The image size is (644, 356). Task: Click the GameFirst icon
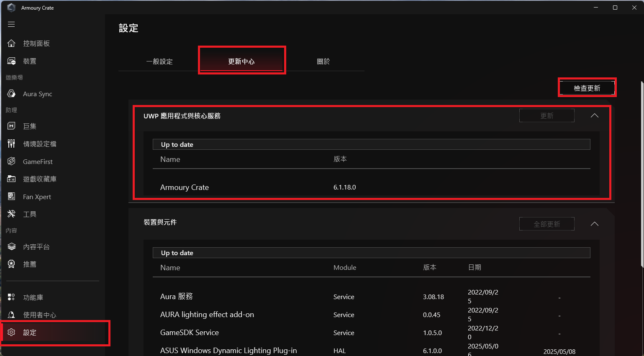11,161
